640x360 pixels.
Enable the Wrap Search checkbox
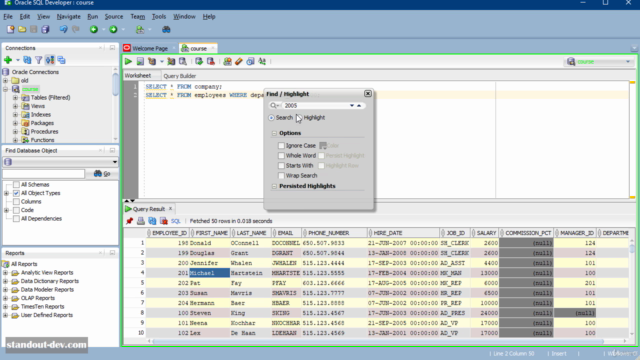click(x=281, y=176)
